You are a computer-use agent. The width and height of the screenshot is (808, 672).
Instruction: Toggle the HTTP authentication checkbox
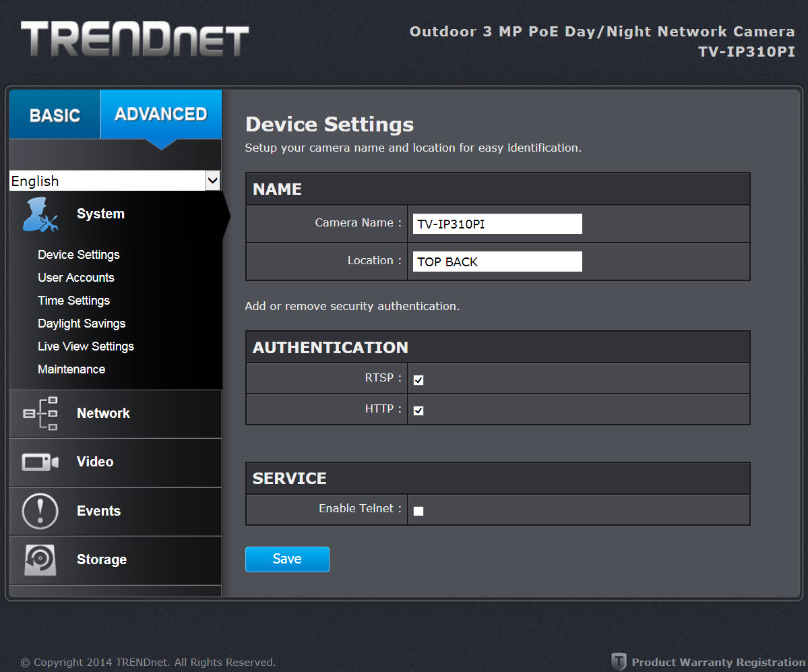418,410
